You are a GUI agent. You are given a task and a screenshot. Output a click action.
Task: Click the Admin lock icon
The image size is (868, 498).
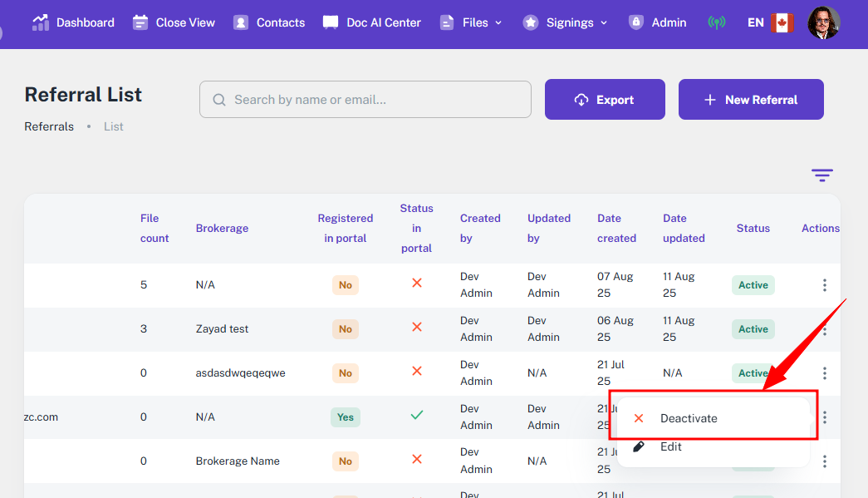[x=636, y=22]
